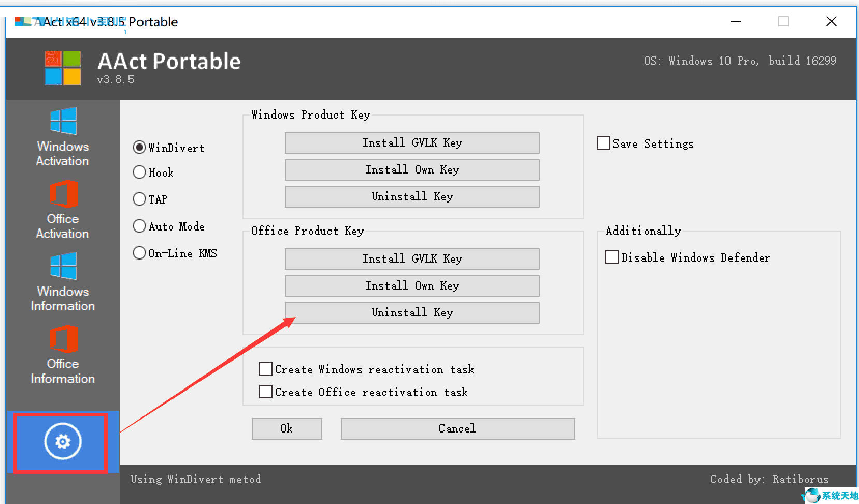Install GVLK Key under Windows Product Key

[x=412, y=143]
